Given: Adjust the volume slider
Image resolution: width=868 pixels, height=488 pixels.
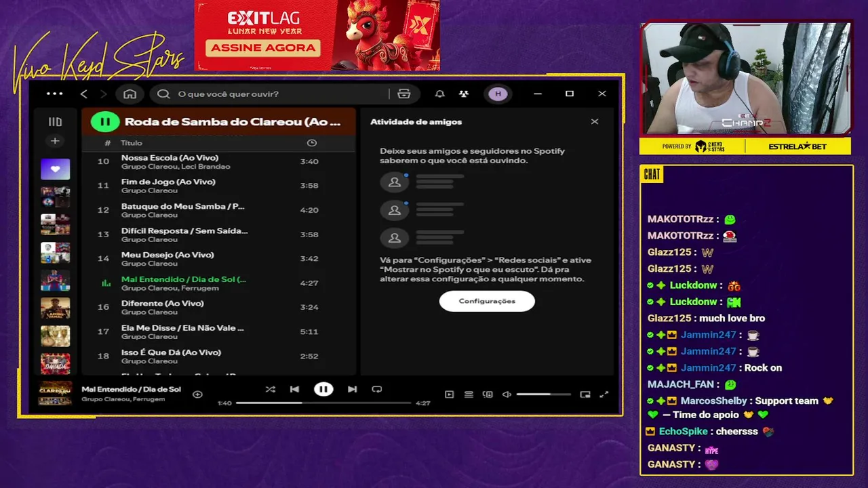Looking at the screenshot, I should point(543,394).
